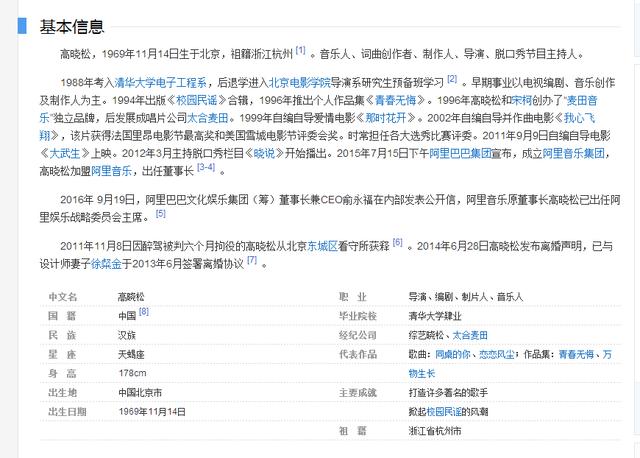The height and width of the screenshot is (458, 640).
Task: Open the 同桌的你 song link
Action: point(449,354)
